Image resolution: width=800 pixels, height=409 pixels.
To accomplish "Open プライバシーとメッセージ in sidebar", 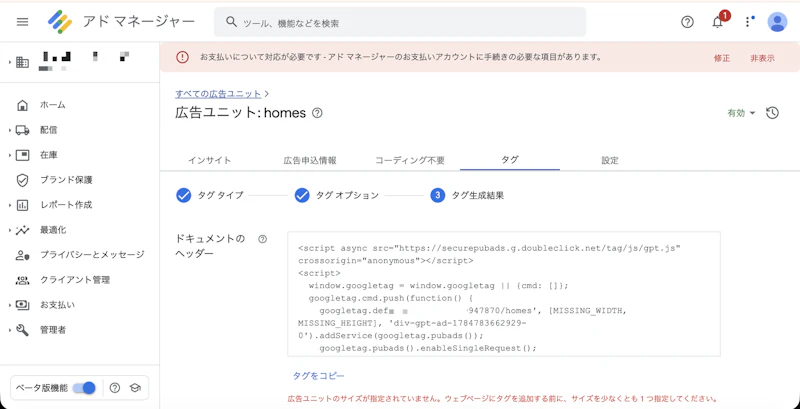I will tap(92, 255).
